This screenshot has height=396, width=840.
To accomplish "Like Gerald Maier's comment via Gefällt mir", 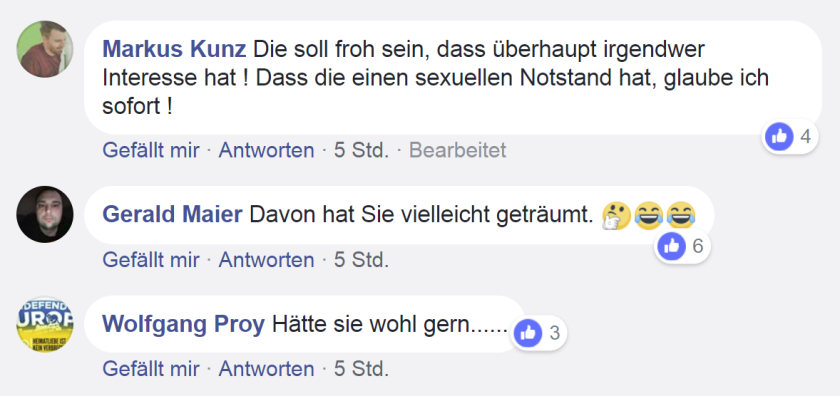I will [151, 260].
